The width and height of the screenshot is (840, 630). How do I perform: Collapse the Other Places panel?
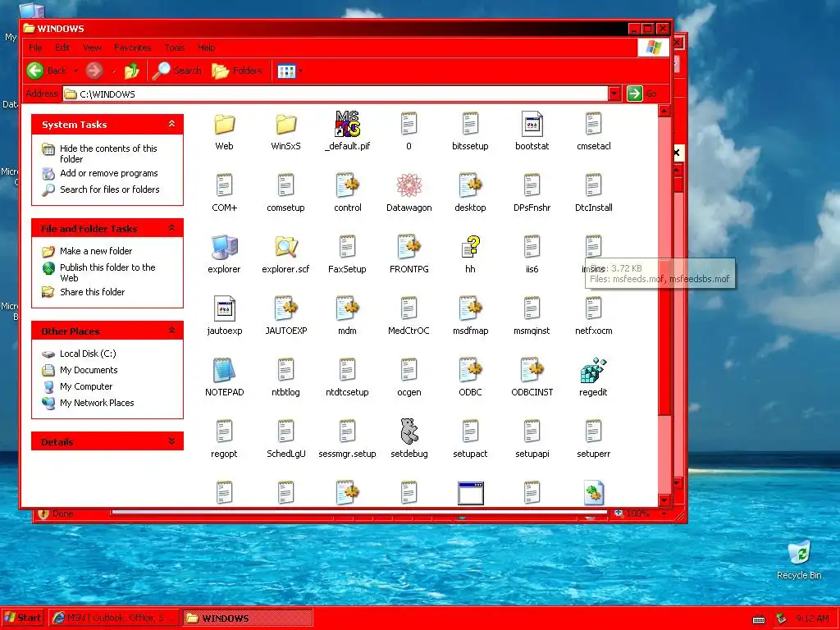[171, 331]
